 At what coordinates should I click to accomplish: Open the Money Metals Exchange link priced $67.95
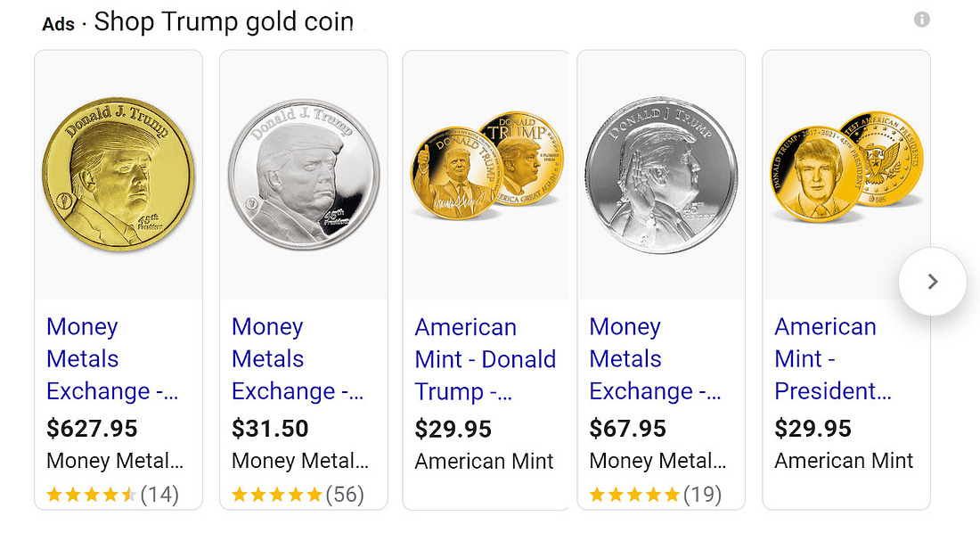[655, 359]
